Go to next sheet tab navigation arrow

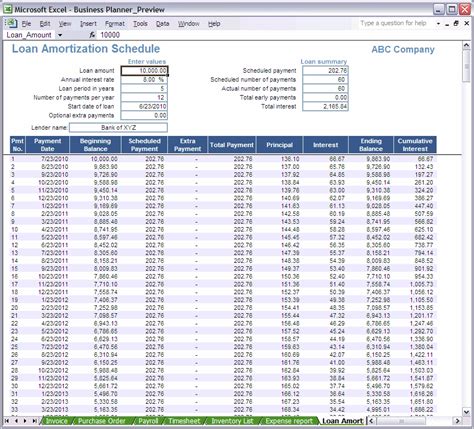(x=25, y=421)
